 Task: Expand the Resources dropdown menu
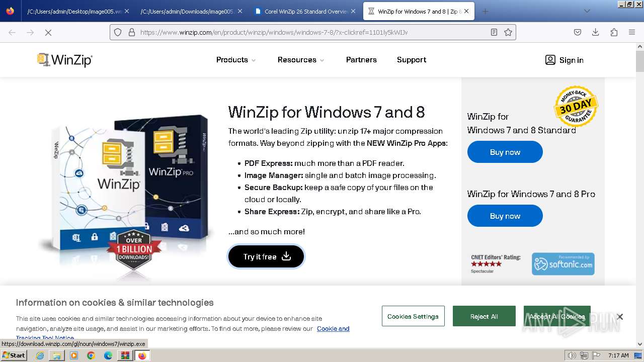coord(301,60)
